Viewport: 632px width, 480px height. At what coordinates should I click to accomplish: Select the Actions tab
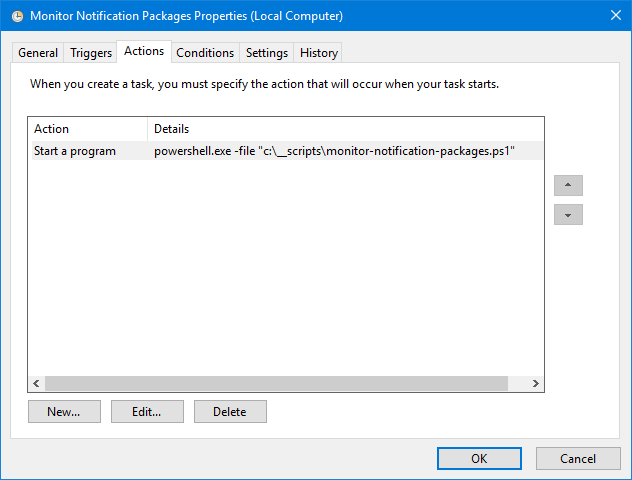pyautogui.click(x=144, y=51)
